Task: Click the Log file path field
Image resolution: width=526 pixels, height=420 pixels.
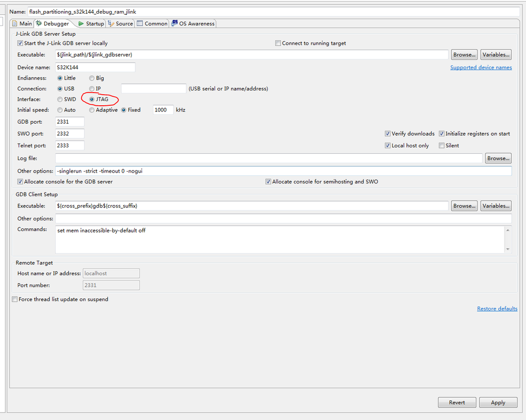Action: [x=269, y=158]
